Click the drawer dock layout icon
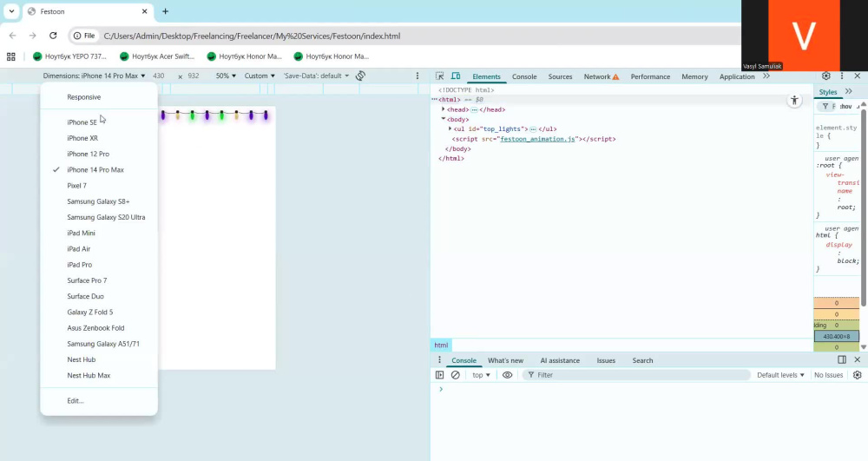 [x=842, y=359]
